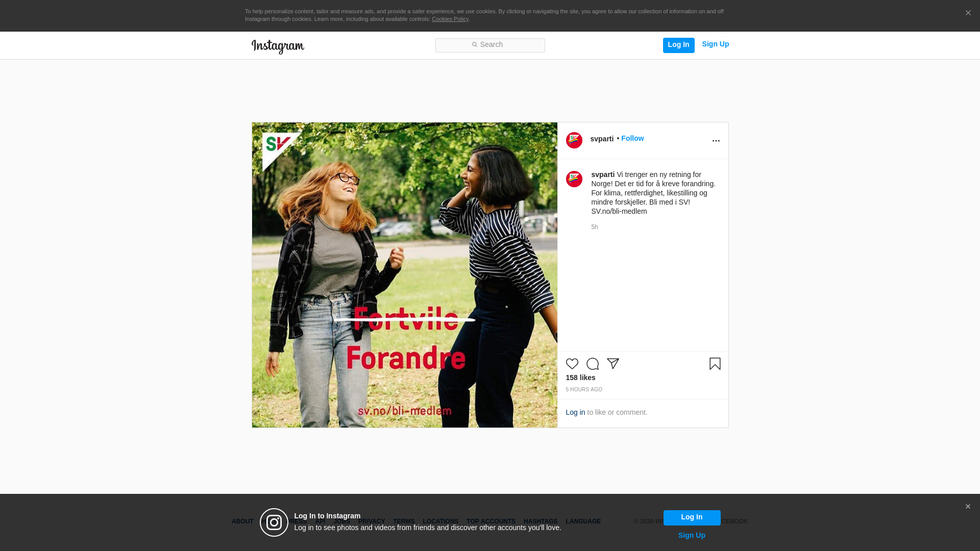
Task: Open the LOCATIONS footer link
Action: pyautogui.click(x=440, y=521)
